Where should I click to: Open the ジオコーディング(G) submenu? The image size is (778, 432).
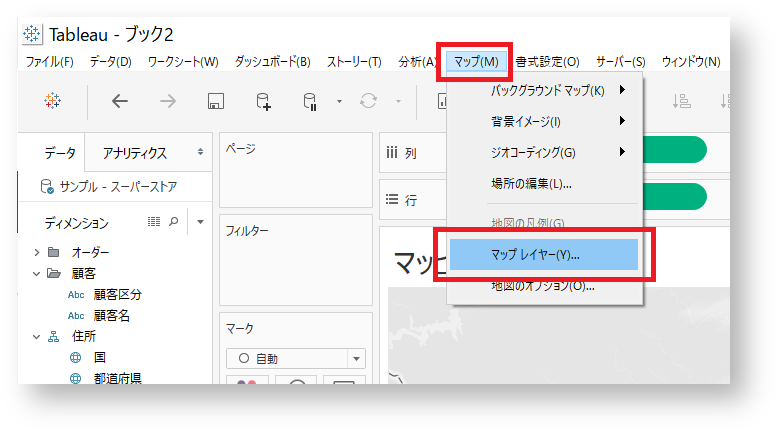tap(545, 152)
